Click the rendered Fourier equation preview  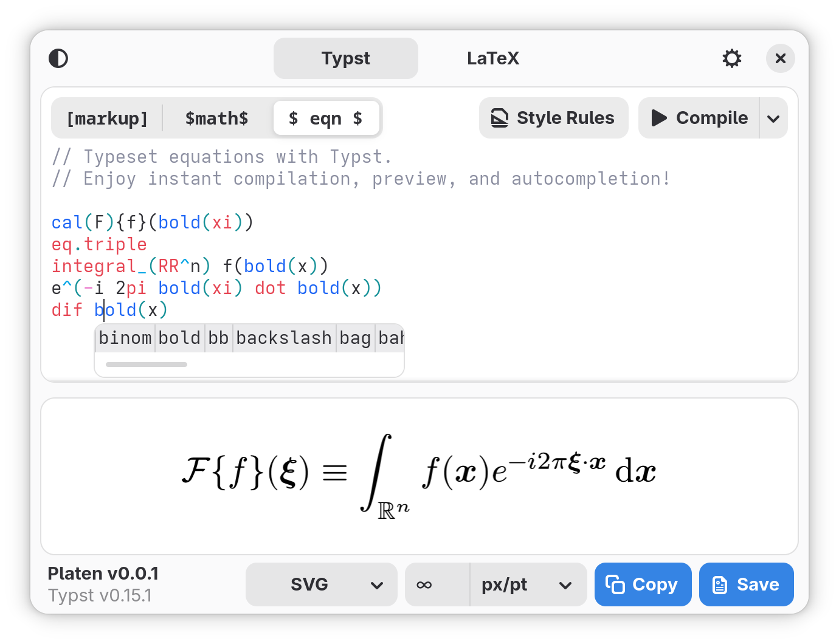pos(419,476)
